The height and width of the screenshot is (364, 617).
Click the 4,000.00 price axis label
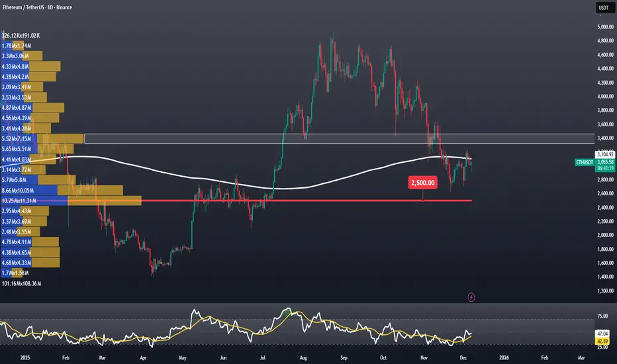pos(605,97)
